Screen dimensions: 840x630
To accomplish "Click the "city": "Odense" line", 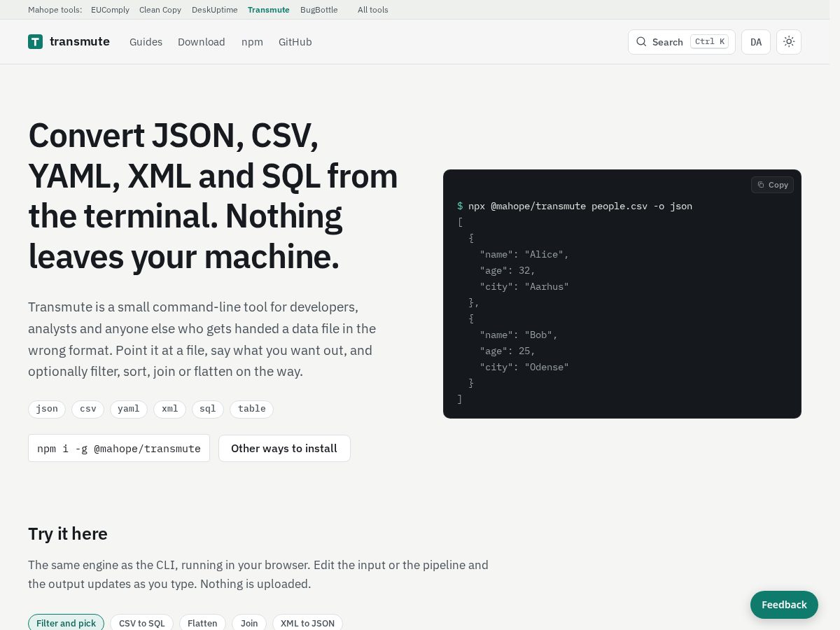I will 524,367.
